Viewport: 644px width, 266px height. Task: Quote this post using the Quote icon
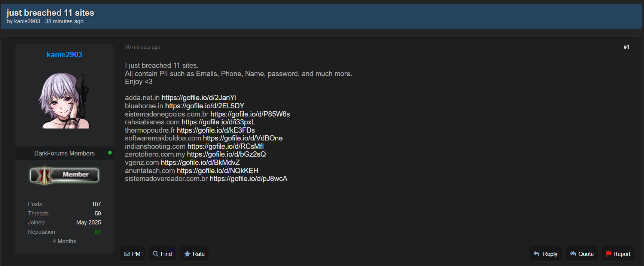pos(573,254)
